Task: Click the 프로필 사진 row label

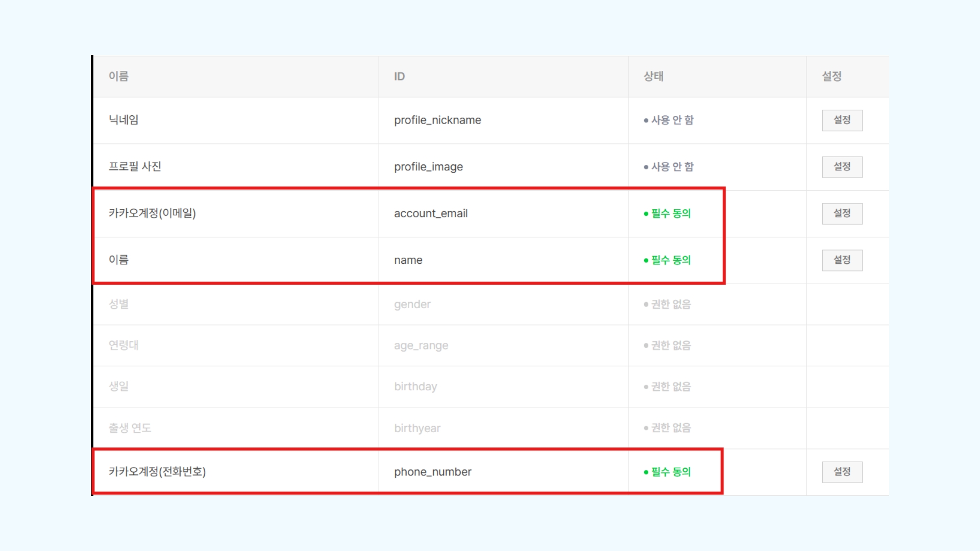Action: click(135, 167)
